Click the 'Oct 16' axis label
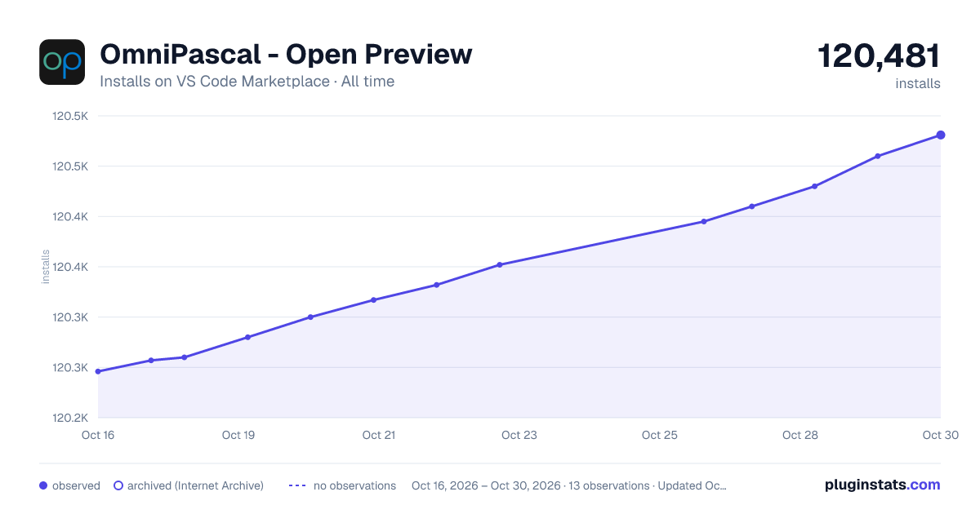Screen dimensions: 980x514 98,435
